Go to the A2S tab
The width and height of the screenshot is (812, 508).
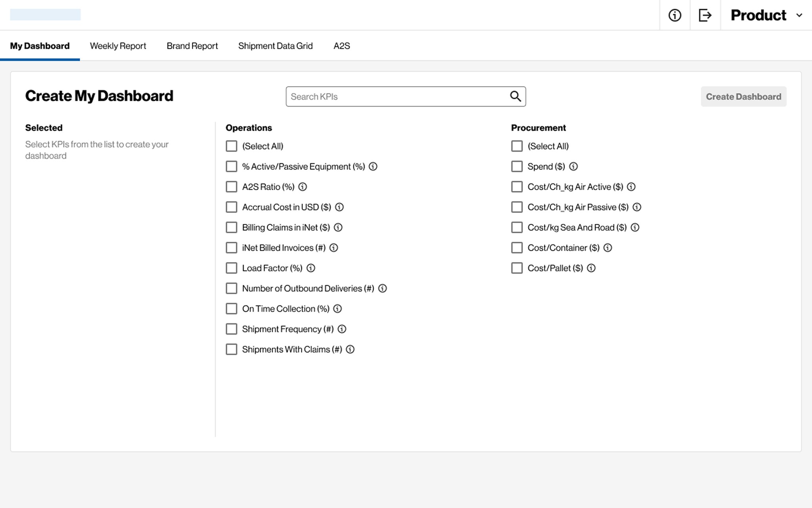(341, 46)
